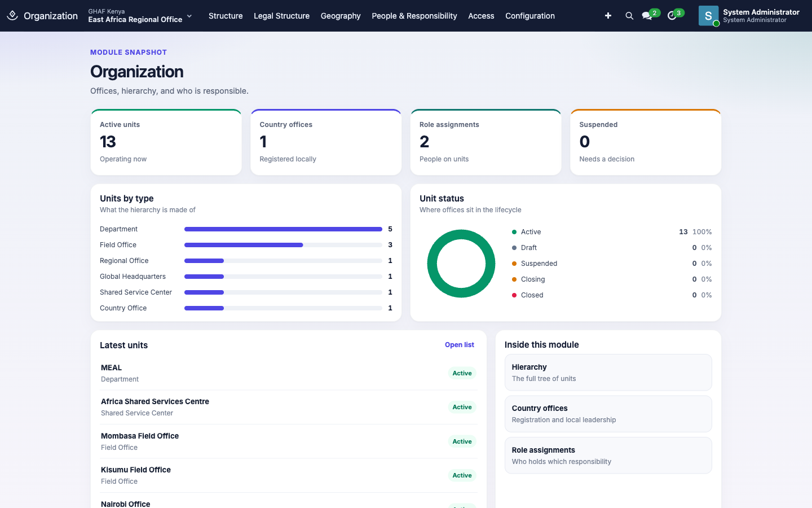Select the Nairobi Office row

pyautogui.click(x=288, y=501)
